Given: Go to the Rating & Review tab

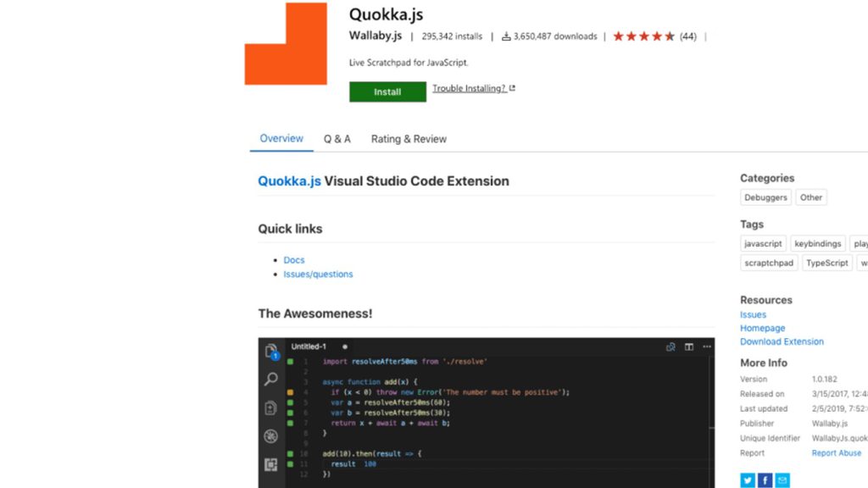Looking at the screenshot, I should (x=409, y=139).
